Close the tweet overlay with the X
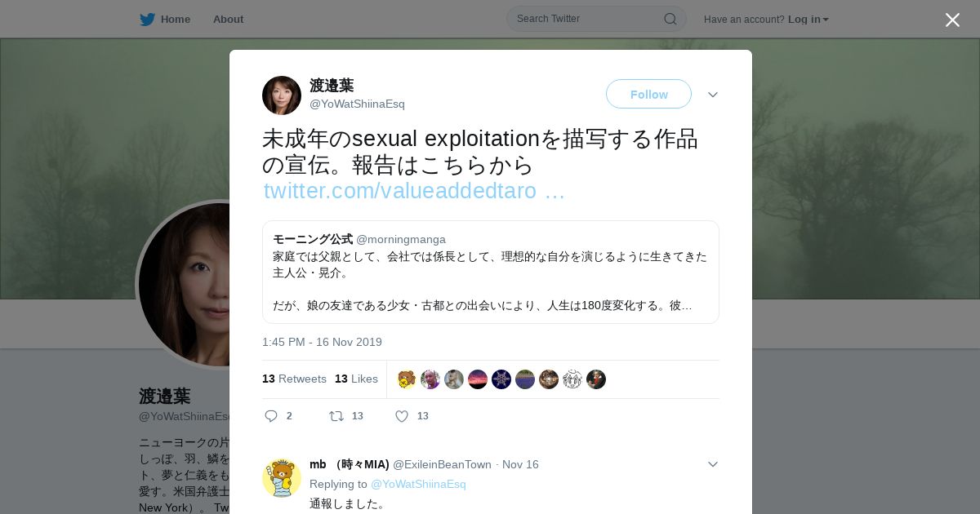 (952, 20)
